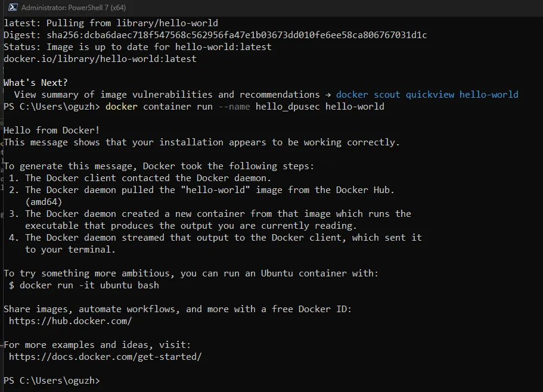This screenshot has width=543, height=392.
Task: Click the arrow symbol before docker scout
Action: tap(328, 95)
